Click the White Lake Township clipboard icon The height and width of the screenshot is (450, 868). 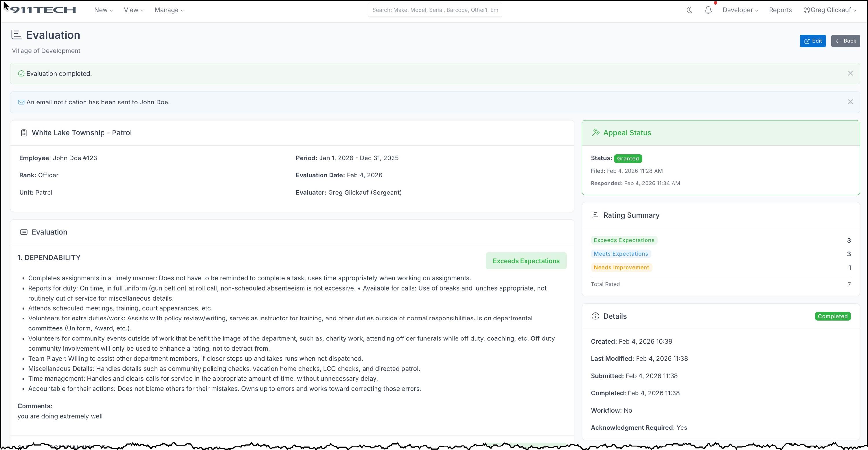click(x=24, y=133)
